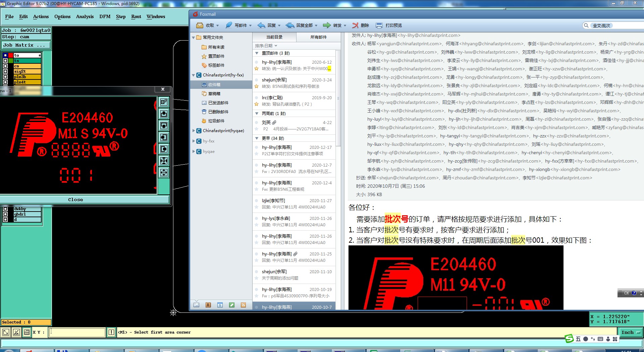Open mail from 刘英 dated 4-22
644x352 pixels.
294,126
